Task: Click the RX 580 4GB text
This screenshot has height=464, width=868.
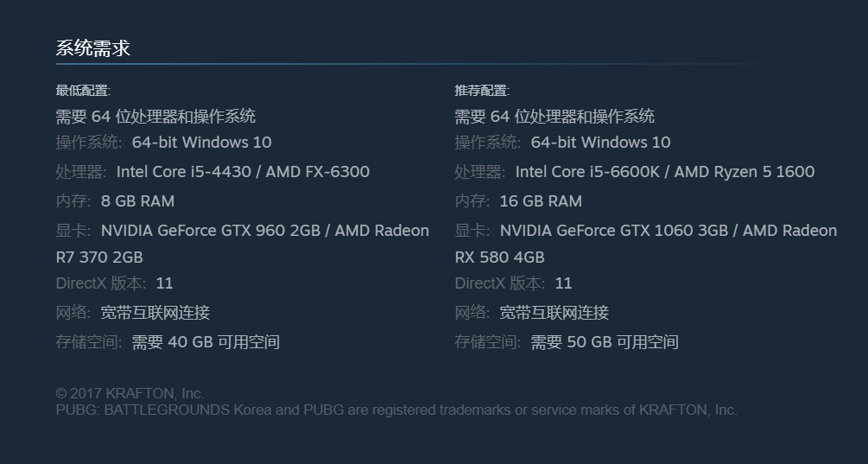Action: pyautogui.click(x=500, y=257)
